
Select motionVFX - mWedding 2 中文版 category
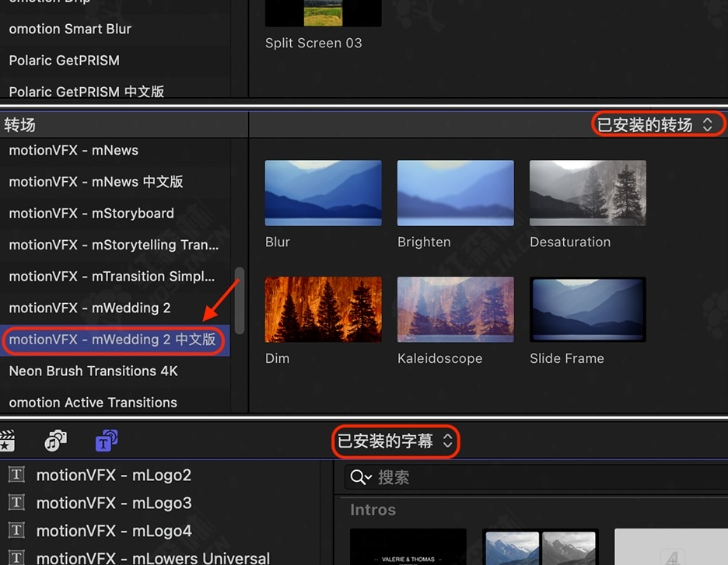(x=114, y=340)
